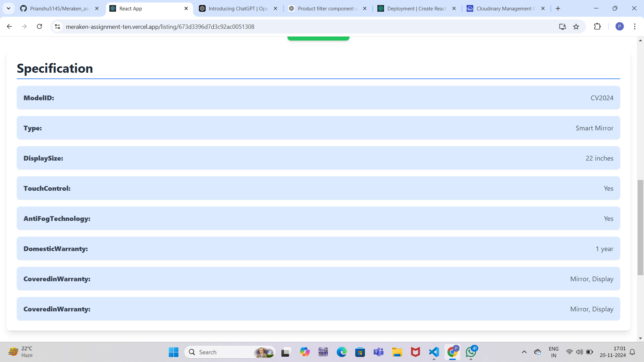View site information icon beside URL
Image resolution: width=644 pixels, height=362 pixels.
(57, 26)
